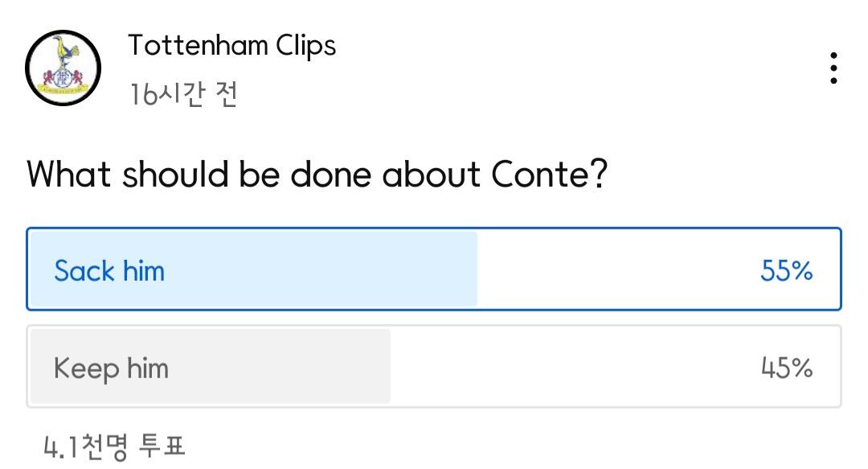
Task: Click the "16시간 전" post timestamp
Action: pyautogui.click(x=183, y=95)
